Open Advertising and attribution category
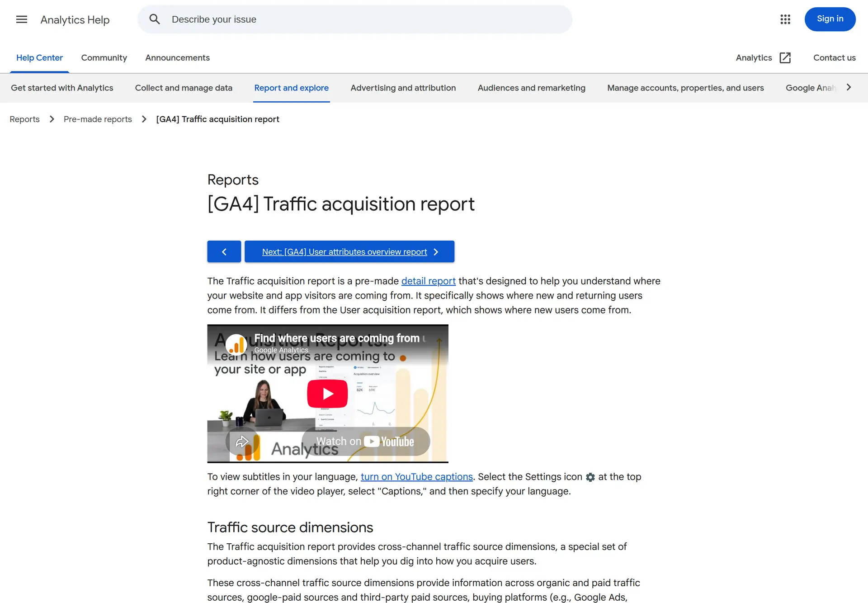The height and width of the screenshot is (603, 868). [403, 88]
